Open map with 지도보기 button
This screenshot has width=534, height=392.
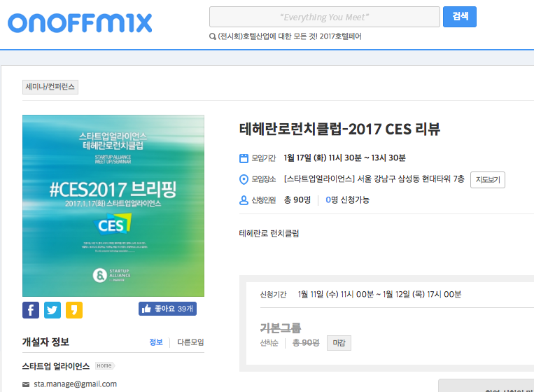point(487,179)
